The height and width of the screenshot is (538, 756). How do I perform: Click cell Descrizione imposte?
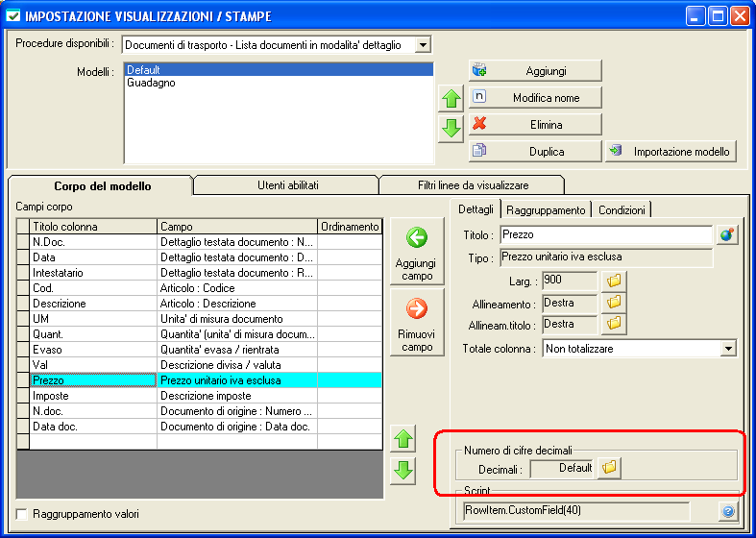[x=237, y=396]
